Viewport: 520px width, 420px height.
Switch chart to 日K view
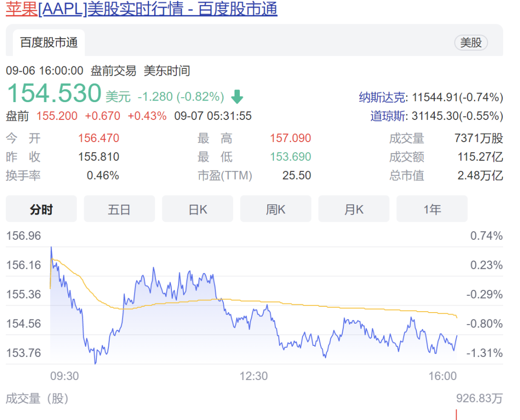click(x=197, y=209)
